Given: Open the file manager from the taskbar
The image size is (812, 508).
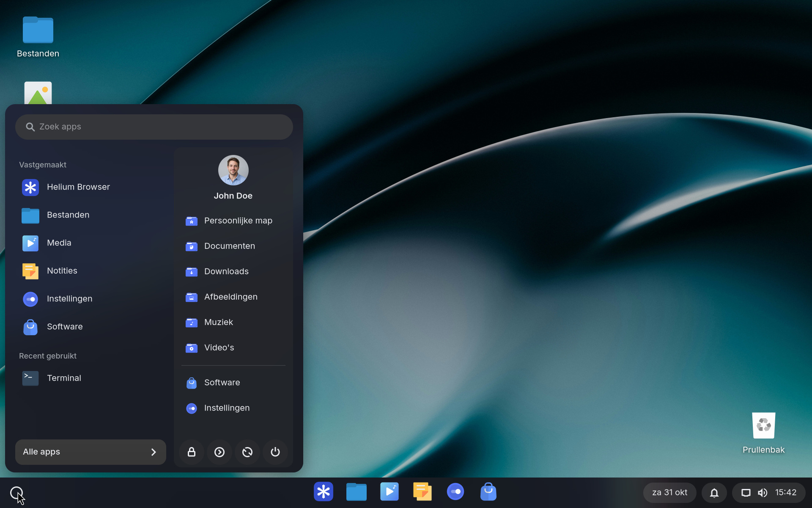Looking at the screenshot, I should (357, 492).
